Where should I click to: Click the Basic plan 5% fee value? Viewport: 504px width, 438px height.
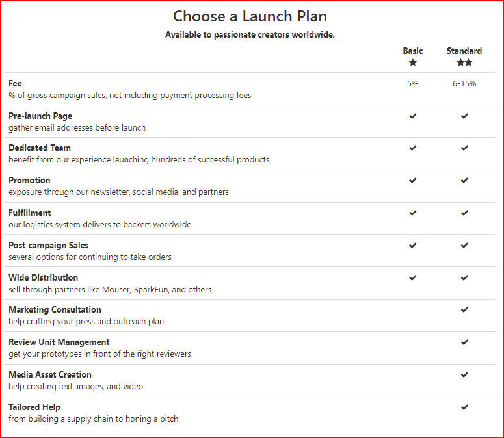pyautogui.click(x=412, y=84)
